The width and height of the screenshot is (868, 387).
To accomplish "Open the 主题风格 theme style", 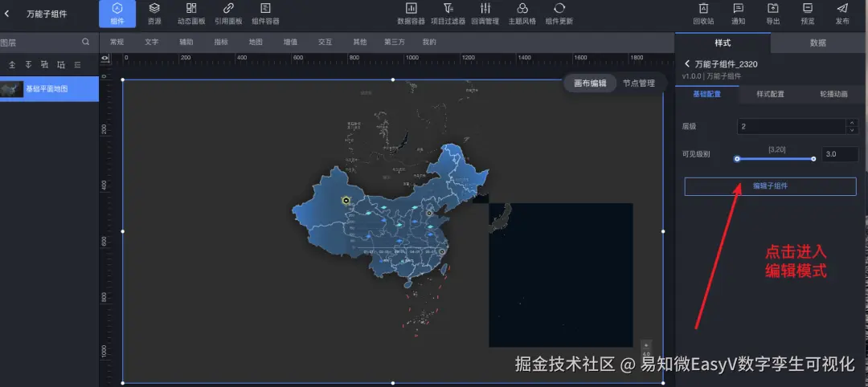I will pos(522,14).
